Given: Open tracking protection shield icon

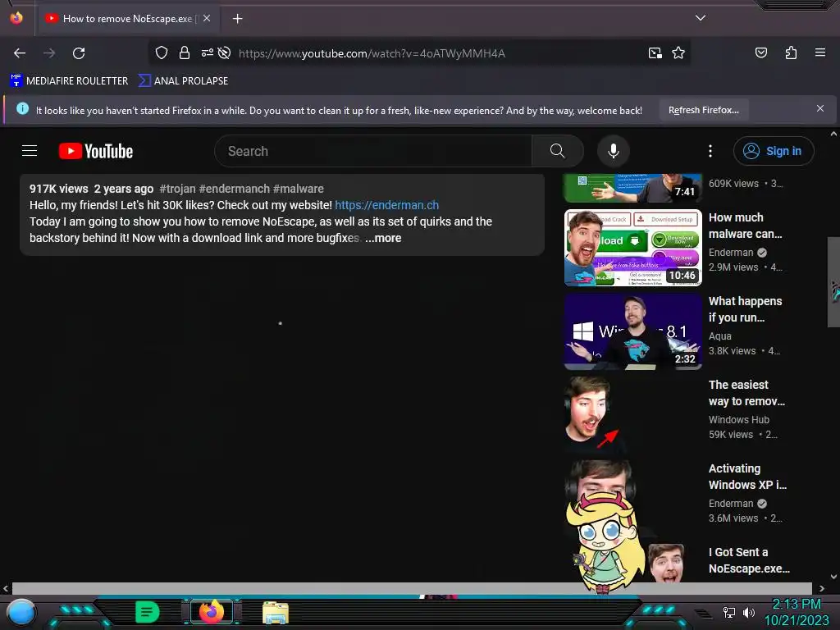Looking at the screenshot, I should coord(162,52).
